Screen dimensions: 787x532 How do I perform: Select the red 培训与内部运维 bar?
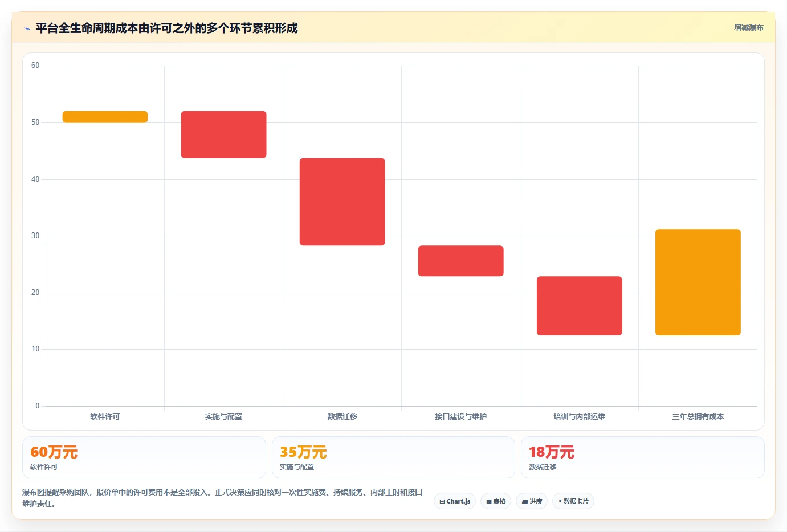[x=579, y=306]
